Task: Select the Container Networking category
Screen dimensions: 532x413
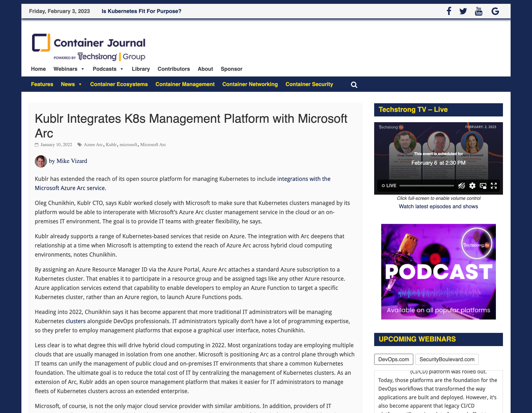Action: point(250,84)
